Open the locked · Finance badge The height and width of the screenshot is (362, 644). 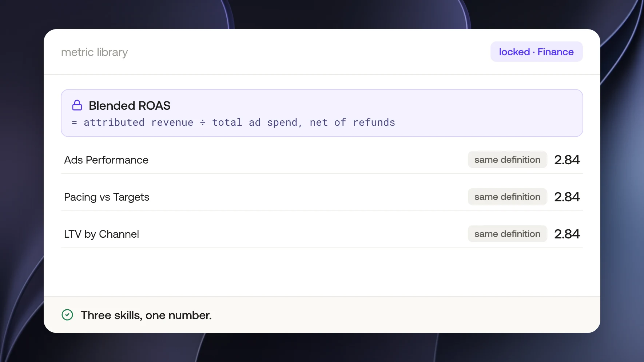[536, 52]
